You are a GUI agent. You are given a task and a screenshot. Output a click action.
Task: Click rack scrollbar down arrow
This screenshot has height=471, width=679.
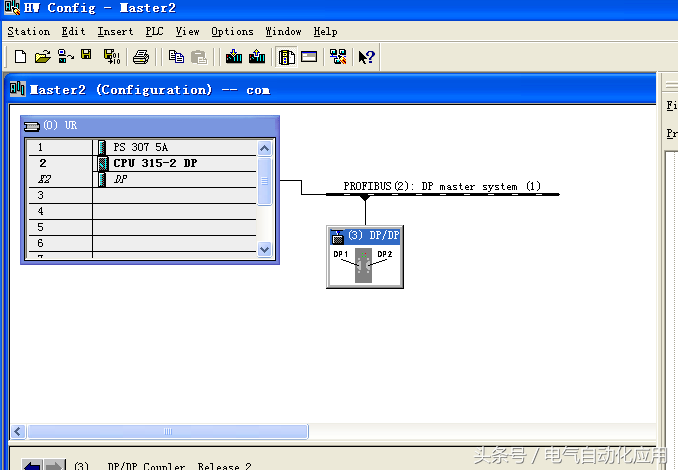(x=265, y=249)
